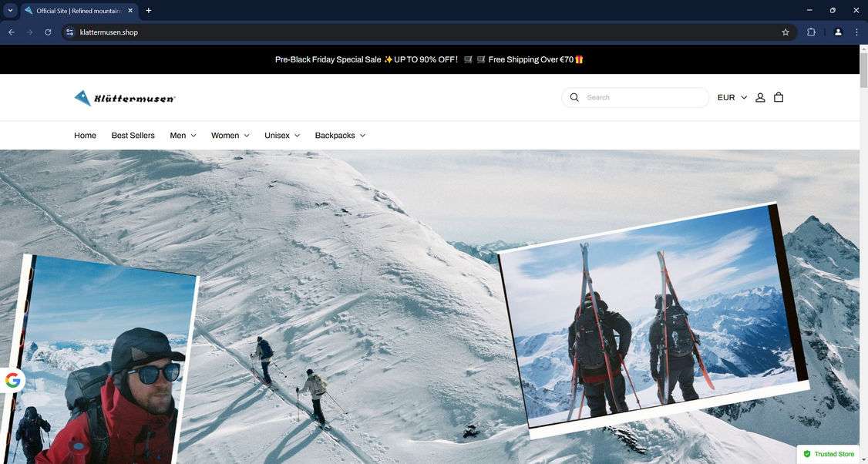
Task: Go back to the previous page
Action: 11,32
